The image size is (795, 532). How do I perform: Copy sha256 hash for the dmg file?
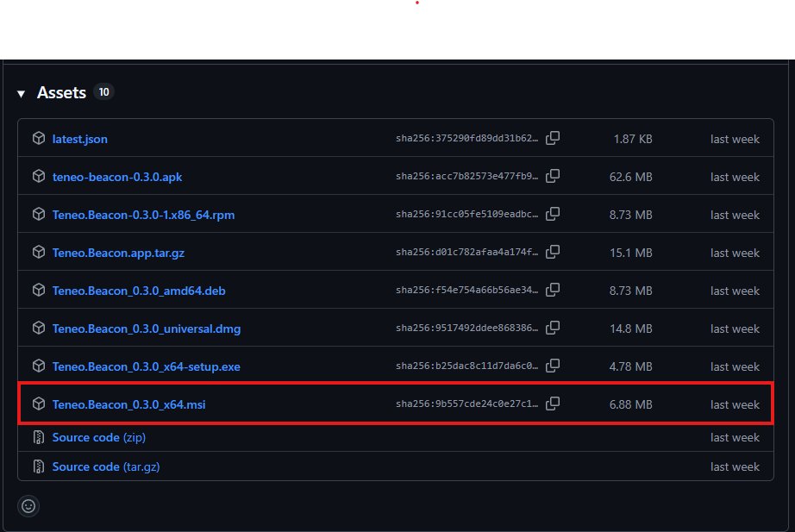click(553, 328)
